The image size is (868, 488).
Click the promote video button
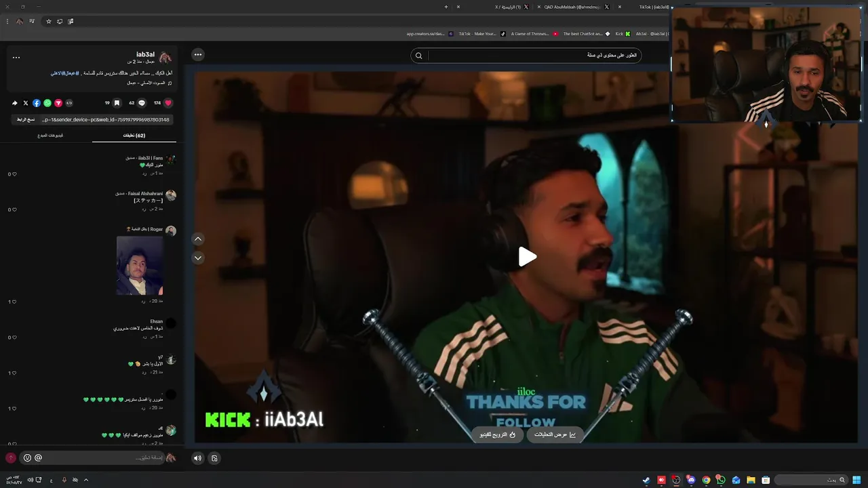tap(498, 434)
